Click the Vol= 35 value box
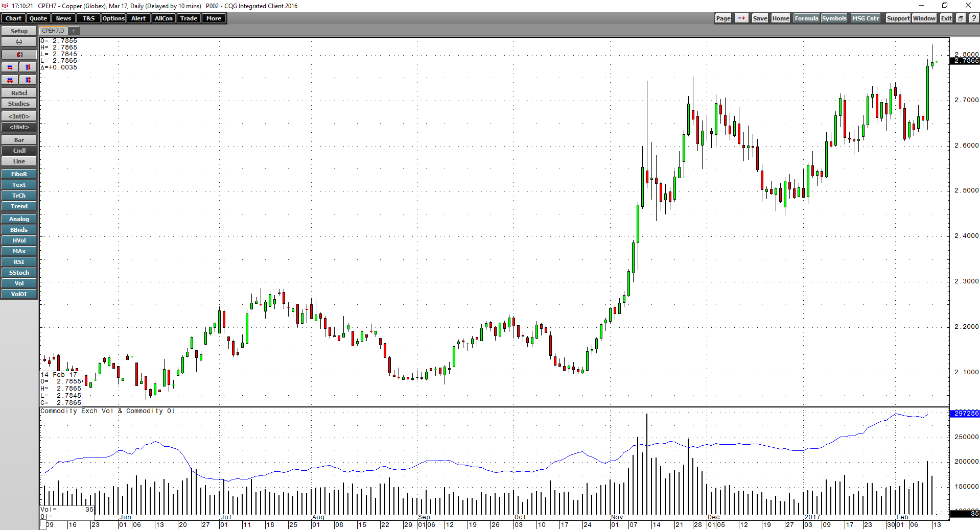The height and width of the screenshot is (530, 980). click(x=67, y=510)
